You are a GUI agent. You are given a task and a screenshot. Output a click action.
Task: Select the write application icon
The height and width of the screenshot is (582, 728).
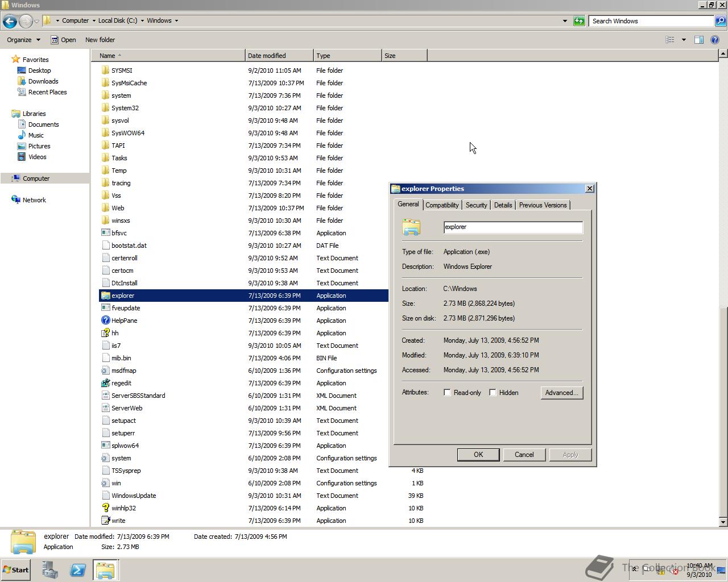pyautogui.click(x=105, y=521)
